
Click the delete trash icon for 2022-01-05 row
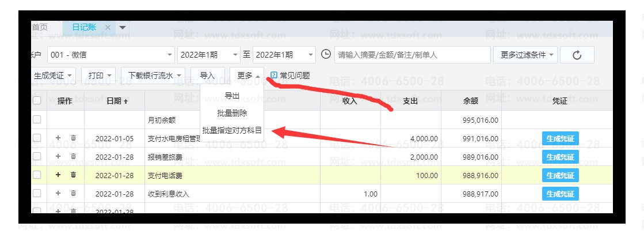73,138
